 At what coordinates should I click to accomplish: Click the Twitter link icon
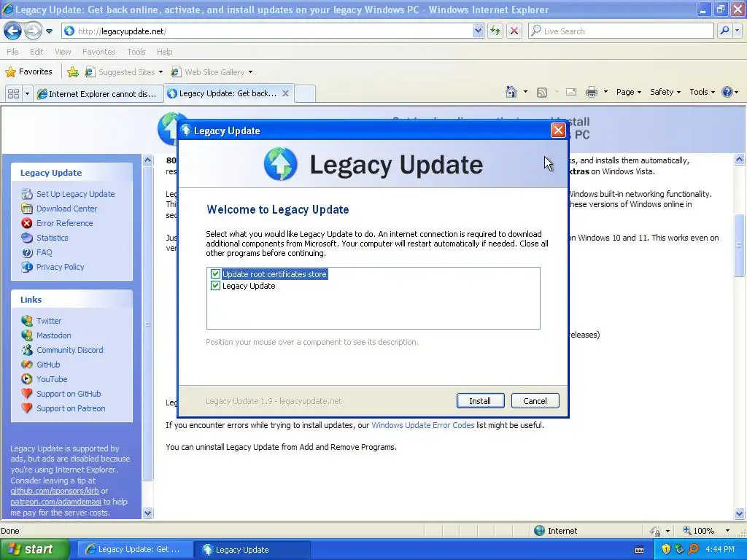pyautogui.click(x=27, y=321)
